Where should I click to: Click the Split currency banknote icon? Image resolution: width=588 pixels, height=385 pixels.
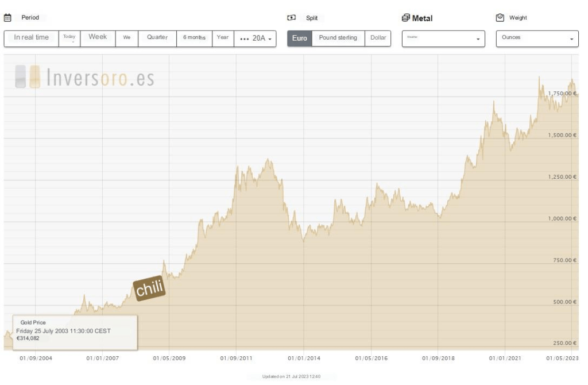point(292,18)
